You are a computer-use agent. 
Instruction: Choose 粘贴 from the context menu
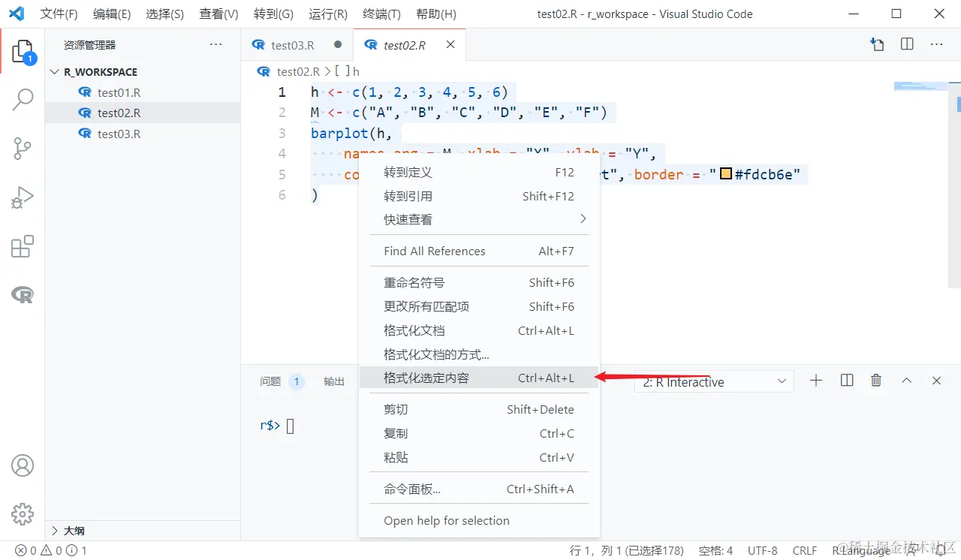point(479,457)
